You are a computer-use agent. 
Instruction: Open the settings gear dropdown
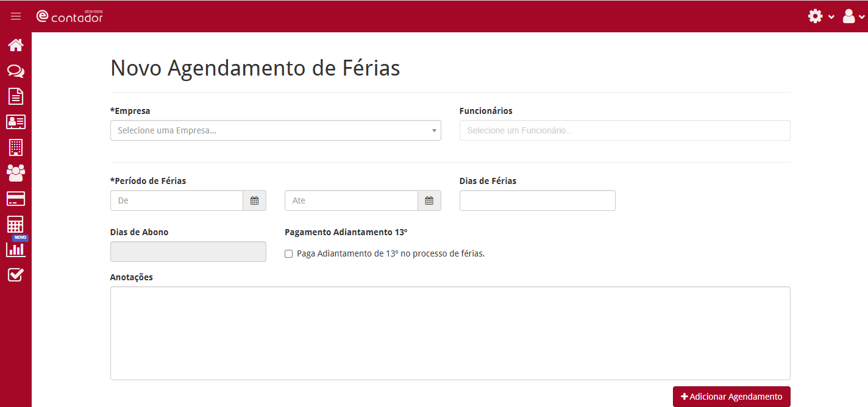click(820, 16)
